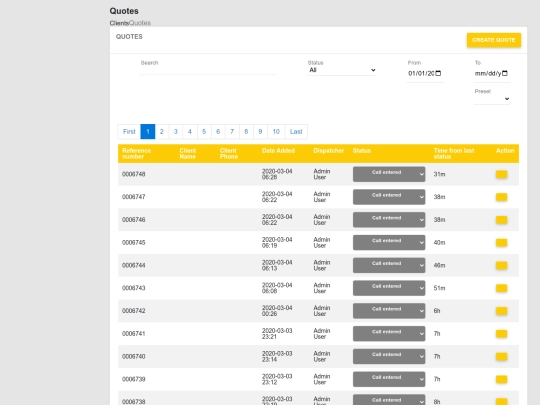The width and height of the screenshot is (540, 405).
Task: Click the action button for quote 0006743
Action: pyautogui.click(x=501, y=288)
